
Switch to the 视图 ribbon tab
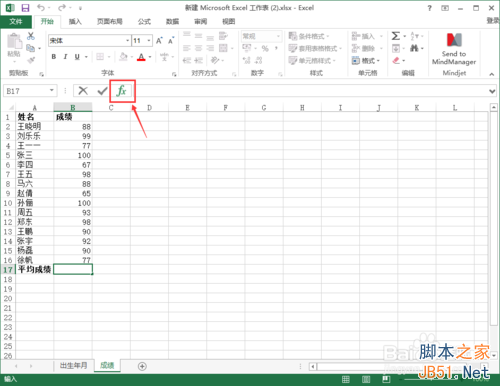(229, 22)
